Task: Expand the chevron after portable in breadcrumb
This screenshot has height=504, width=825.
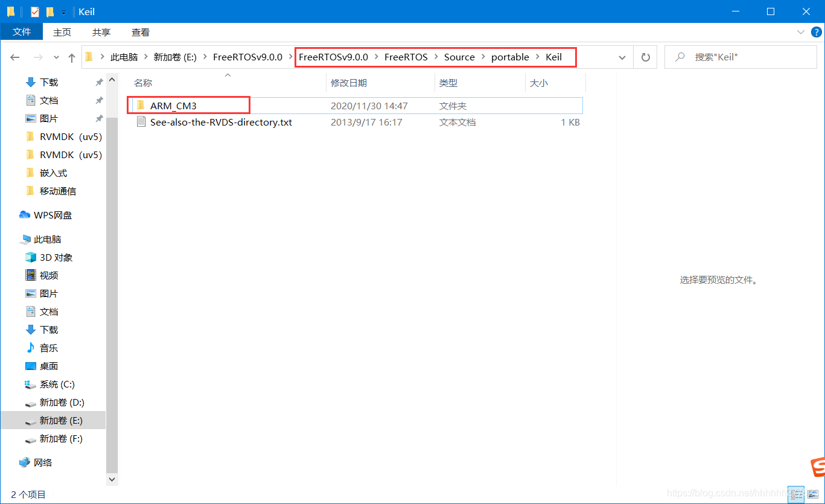Action: coord(537,57)
